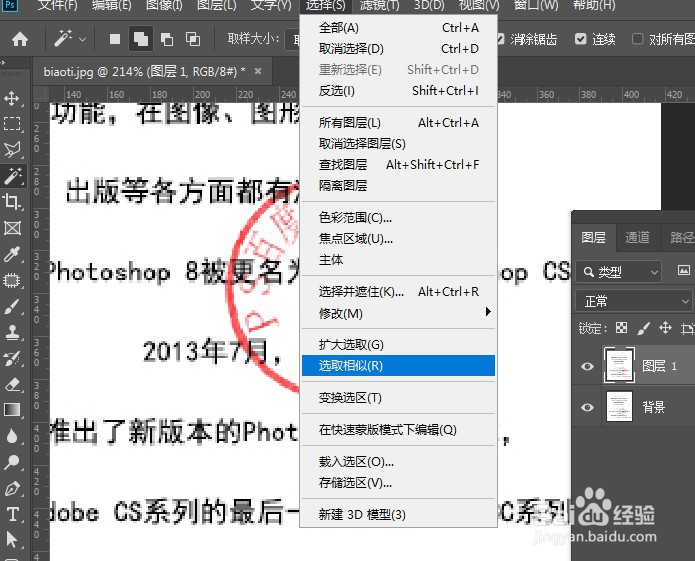Open the 编辑(E) menu

pos(112,5)
